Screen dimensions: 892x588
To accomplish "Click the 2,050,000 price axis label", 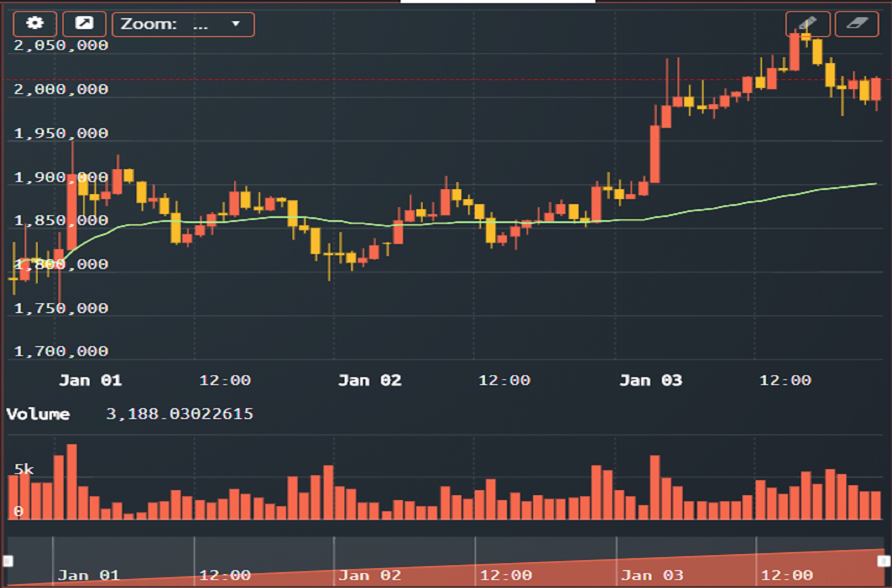I will point(61,45).
